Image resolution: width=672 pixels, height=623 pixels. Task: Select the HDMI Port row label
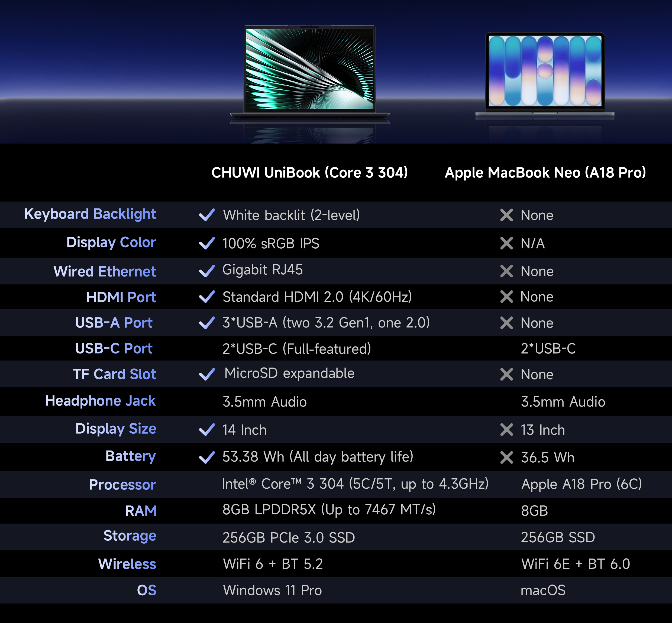[121, 297]
